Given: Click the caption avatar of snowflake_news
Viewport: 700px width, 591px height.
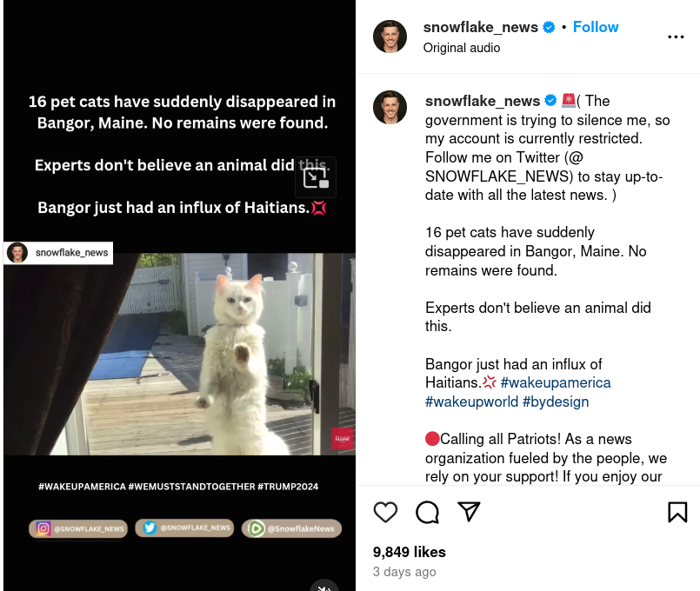Looking at the screenshot, I should click(x=390, y=108).
